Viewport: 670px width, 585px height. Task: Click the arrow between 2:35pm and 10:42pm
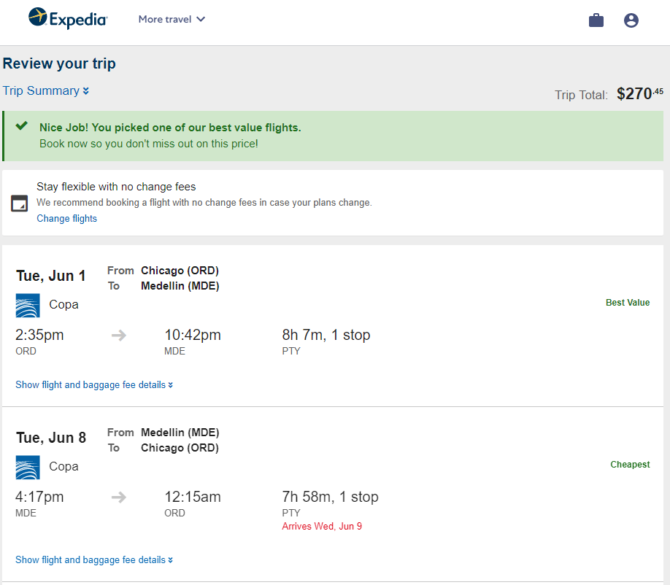click(119, 335)
